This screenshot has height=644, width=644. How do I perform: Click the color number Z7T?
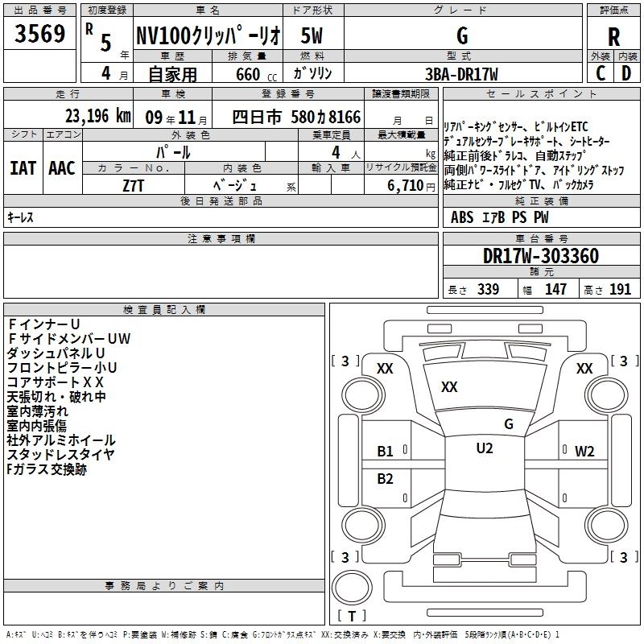click(x=134, y=186)
